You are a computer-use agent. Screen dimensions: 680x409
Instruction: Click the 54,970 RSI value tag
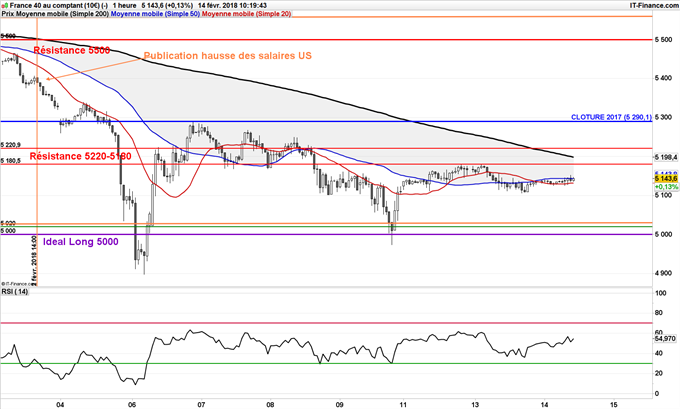(x=665, y=338)
